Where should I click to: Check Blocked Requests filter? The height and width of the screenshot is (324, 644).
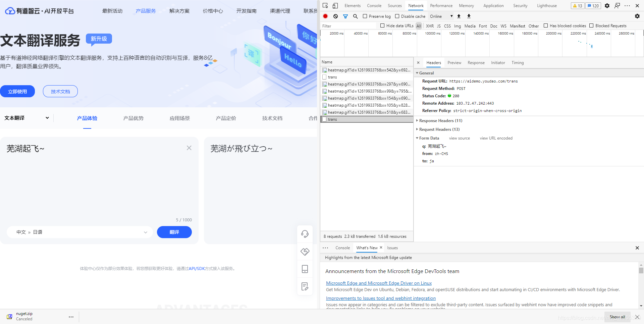click(x=591, y=25)
